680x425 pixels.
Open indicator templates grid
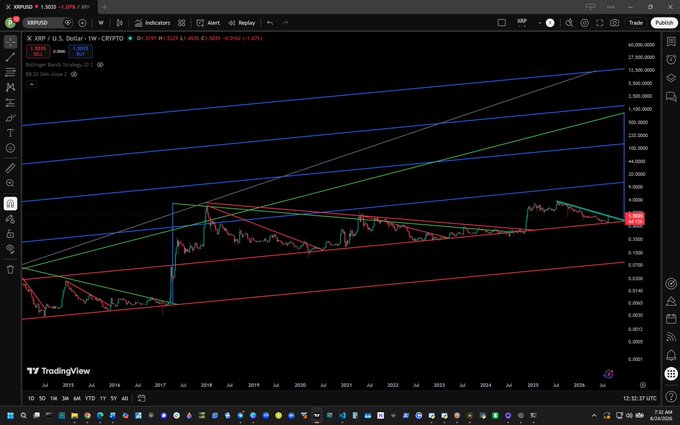(x=182, y=23)
